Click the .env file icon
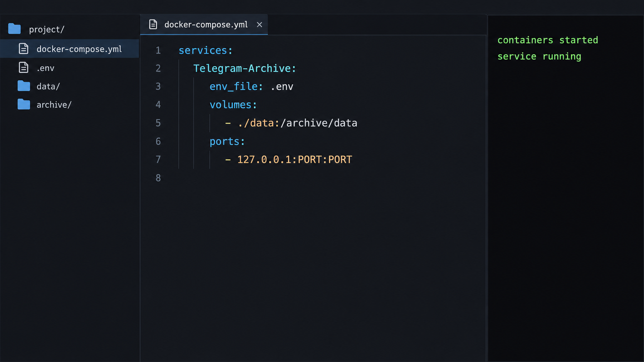The image size is (644, 362). (23, 67)
